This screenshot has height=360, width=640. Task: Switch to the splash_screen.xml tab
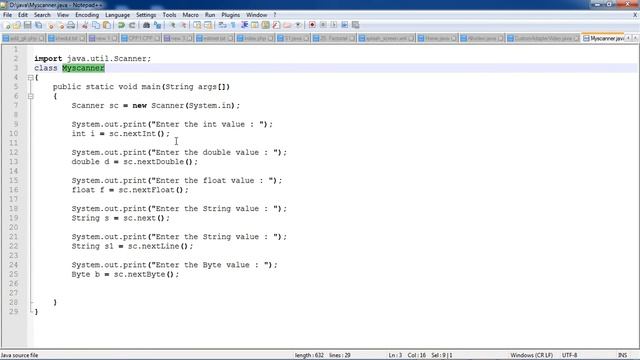[x=386, y=38]
